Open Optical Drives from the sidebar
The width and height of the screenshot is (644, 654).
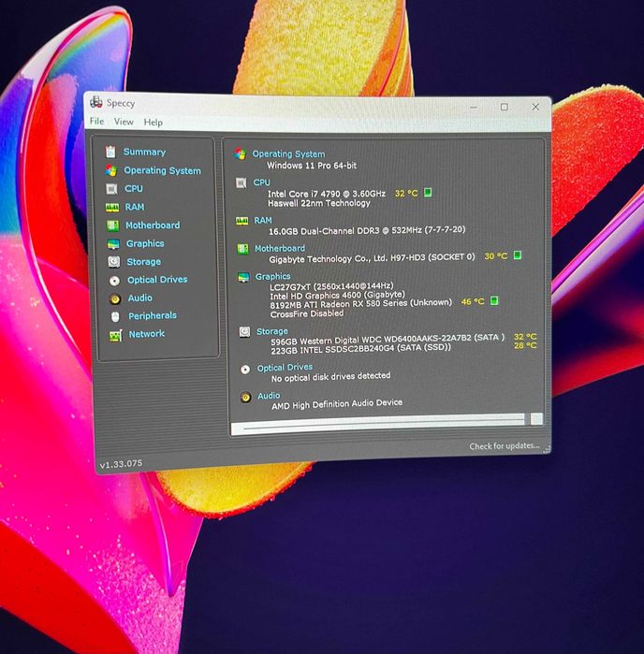pos(157,280)
